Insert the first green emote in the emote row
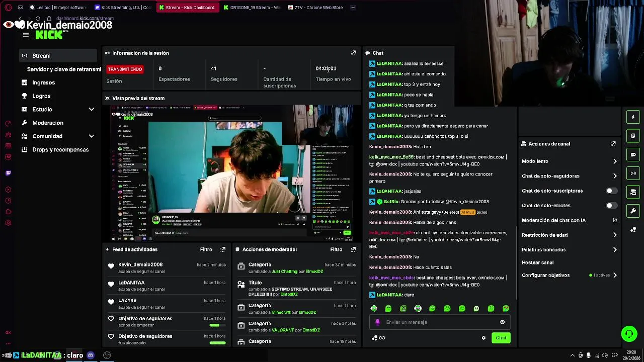This screenshot has width=644, height=362. [374, 308]
